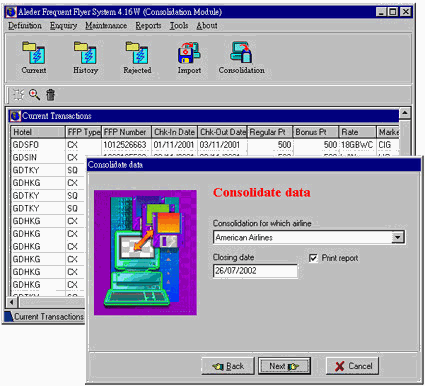Click the trash can delete icon
The image size is (425, 386).
pyautogui.click(x=50, y=95)
